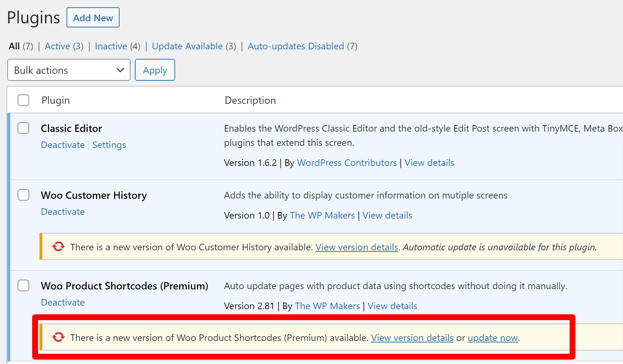Image resolution: width=623 pixels, height=364 pixels.
Task: Click the Woo Customer History plugin name
Action: (94, 195)
